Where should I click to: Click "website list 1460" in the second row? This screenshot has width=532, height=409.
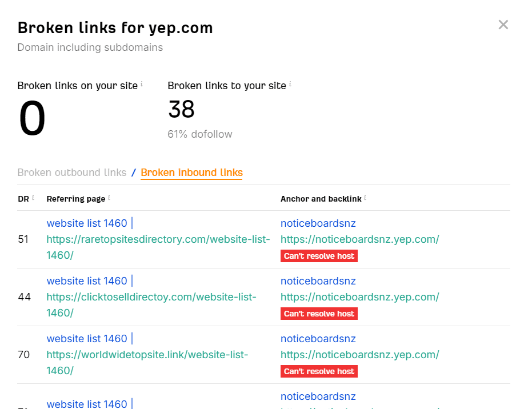88,280
